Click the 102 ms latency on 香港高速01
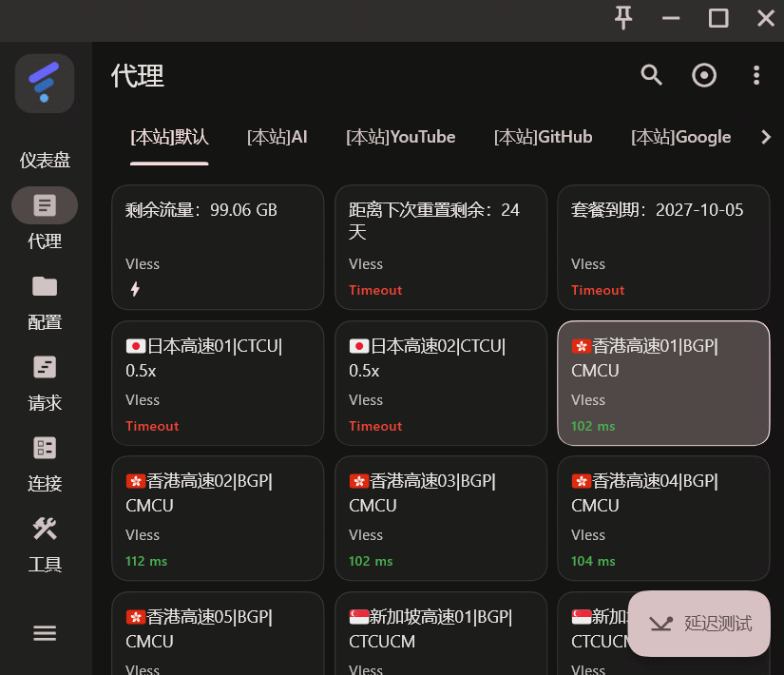Screen dimensions: 784x675 pos(593,426)
